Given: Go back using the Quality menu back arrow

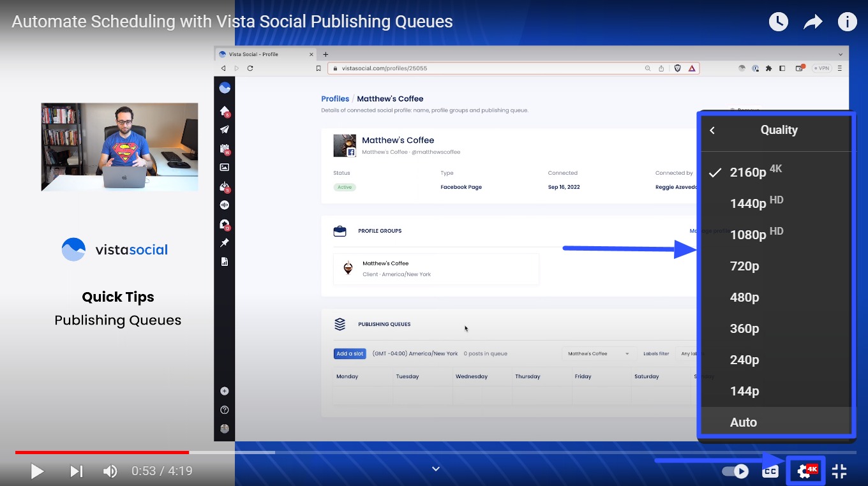Looking at the screenshot, I should click(712, 130).
